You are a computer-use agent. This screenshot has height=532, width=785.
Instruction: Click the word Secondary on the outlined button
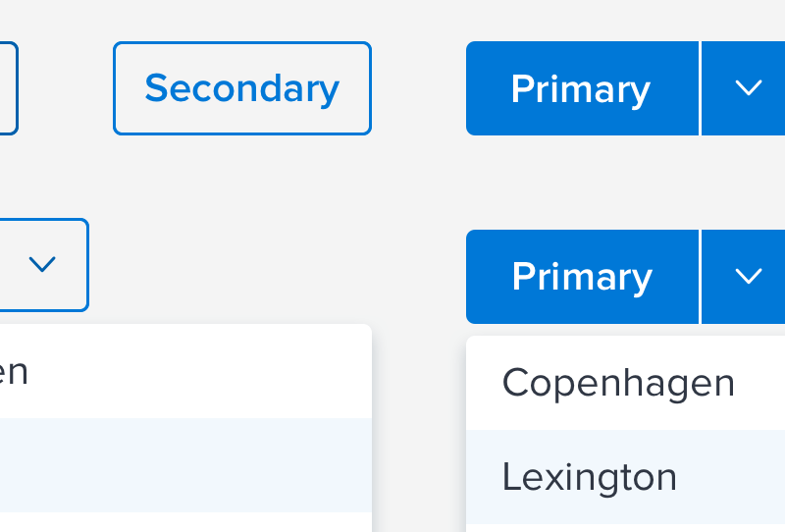[x=241, y=88]
